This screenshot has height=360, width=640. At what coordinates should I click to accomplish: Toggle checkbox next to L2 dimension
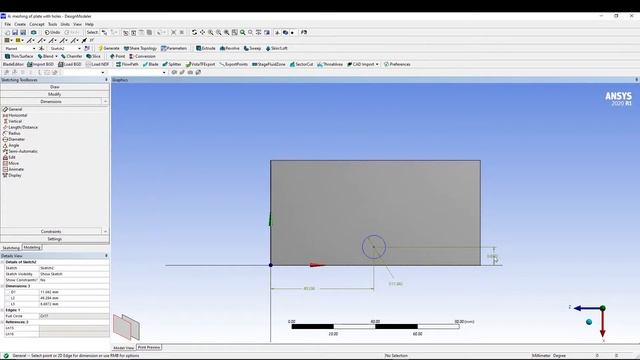tap(7, 298)
